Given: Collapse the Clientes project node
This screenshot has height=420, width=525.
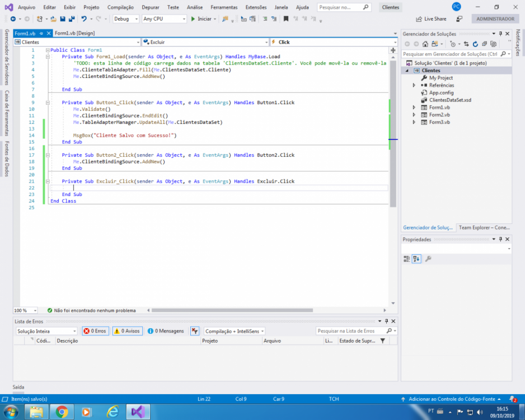Looking at the screenshot, I should pos(407,71).
